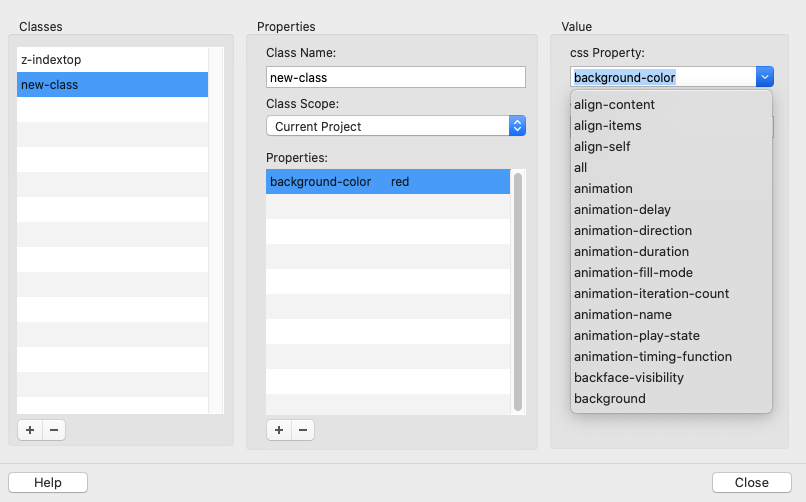Select align-self from the property list
The image size is (806, 502).
602,147
